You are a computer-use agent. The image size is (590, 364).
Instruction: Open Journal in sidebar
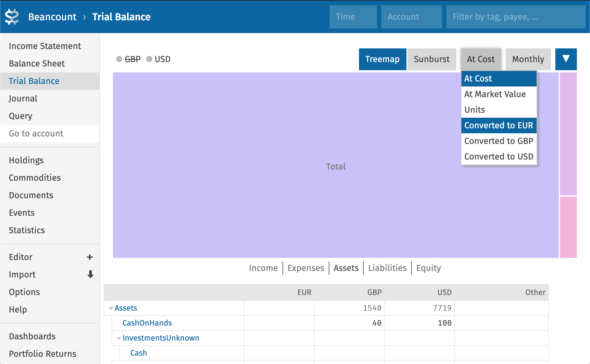pos(50,99)
